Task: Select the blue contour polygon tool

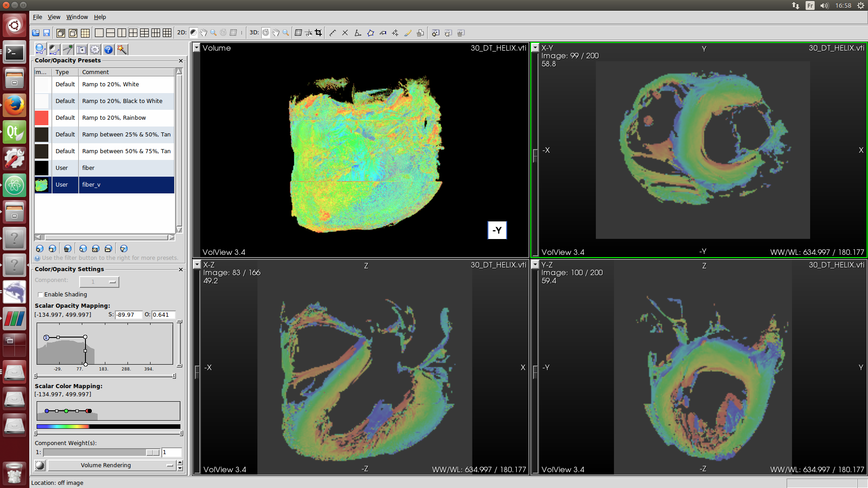Action: point(370,33)
